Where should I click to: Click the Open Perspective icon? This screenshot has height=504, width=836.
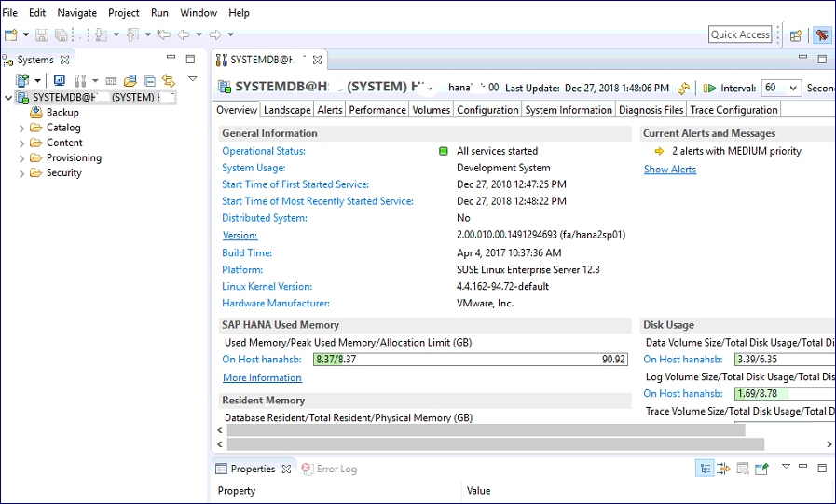click(796, 35)
